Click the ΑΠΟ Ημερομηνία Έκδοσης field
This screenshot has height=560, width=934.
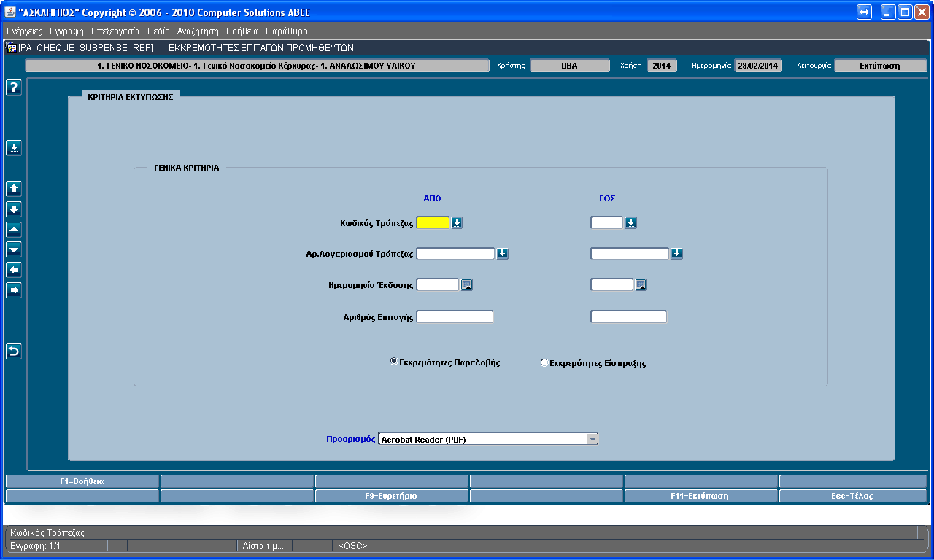(x=438, y=285)
